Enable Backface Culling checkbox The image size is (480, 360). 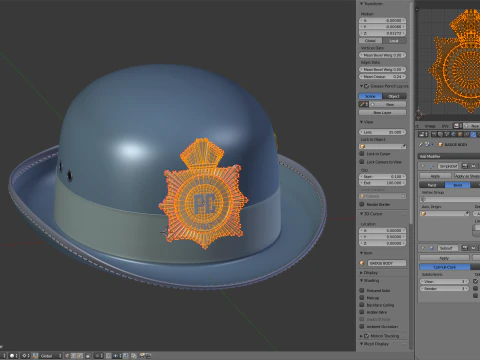point(362,305)
